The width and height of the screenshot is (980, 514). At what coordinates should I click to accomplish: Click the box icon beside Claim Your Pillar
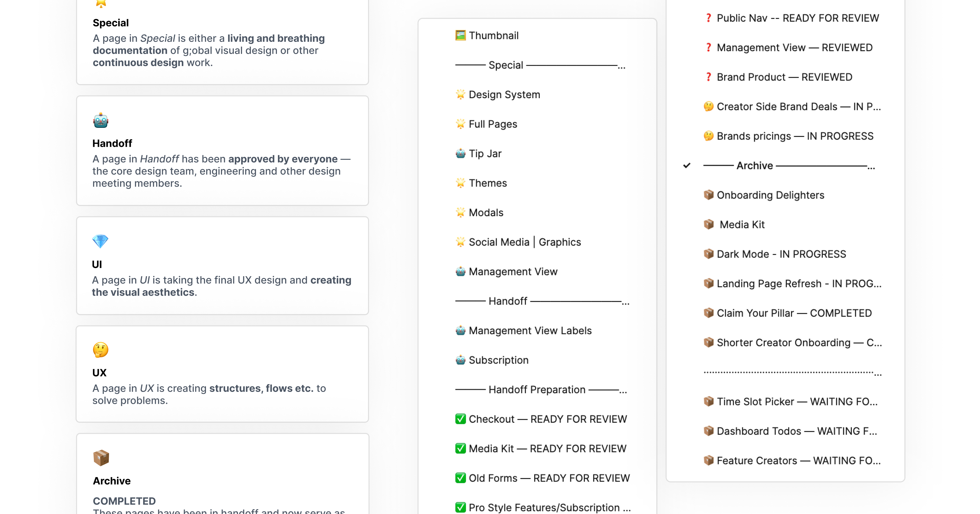point(708,313)
